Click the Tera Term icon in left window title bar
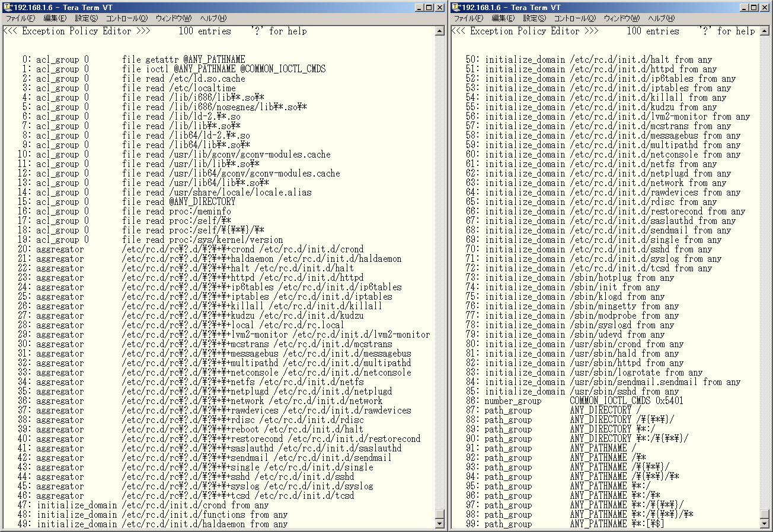Screen dimensions: 773x532 point(7,7)
